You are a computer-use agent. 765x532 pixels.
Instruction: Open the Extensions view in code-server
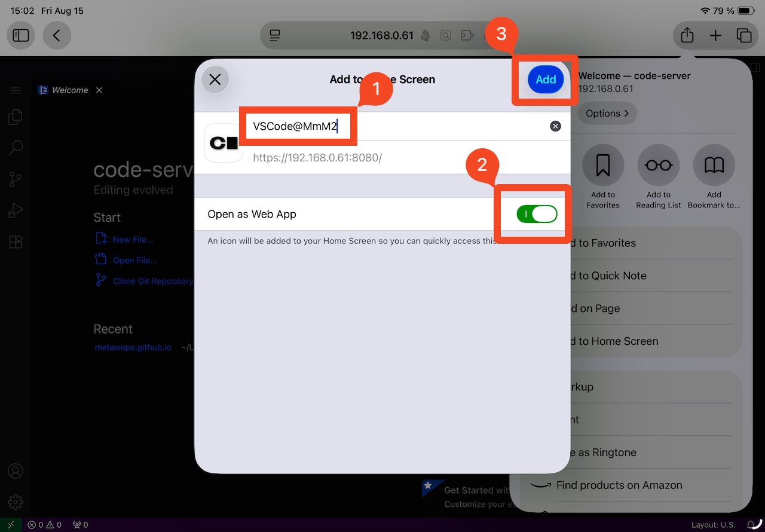point(16,241)
